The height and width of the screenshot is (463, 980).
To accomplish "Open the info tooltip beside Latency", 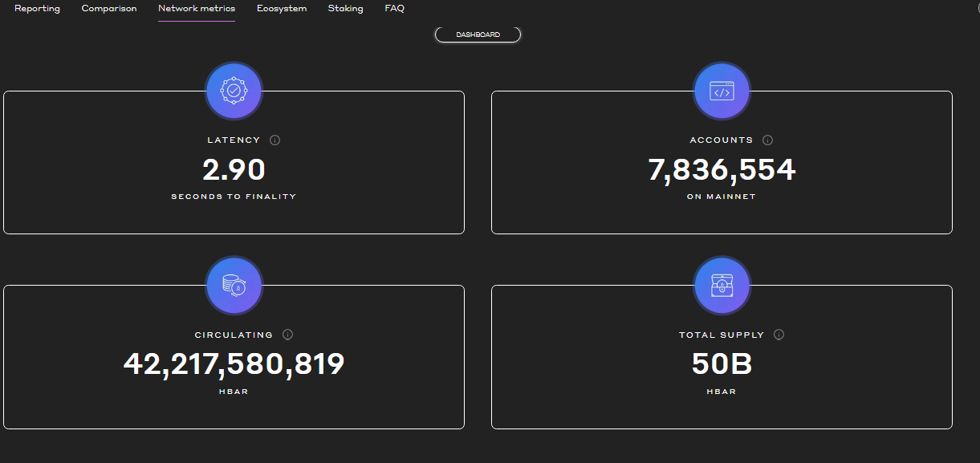I will [x=275, y=140].
